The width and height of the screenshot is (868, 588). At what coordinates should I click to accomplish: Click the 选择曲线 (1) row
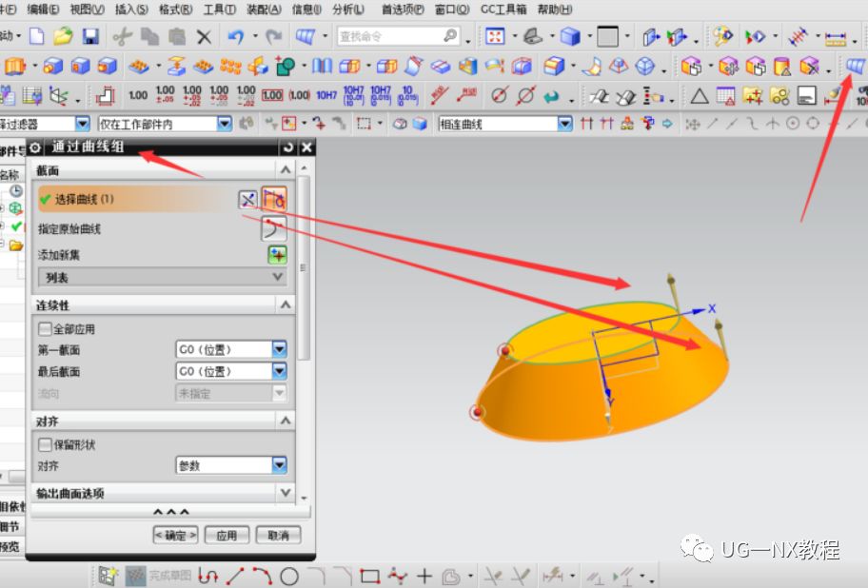click(138, 199)
